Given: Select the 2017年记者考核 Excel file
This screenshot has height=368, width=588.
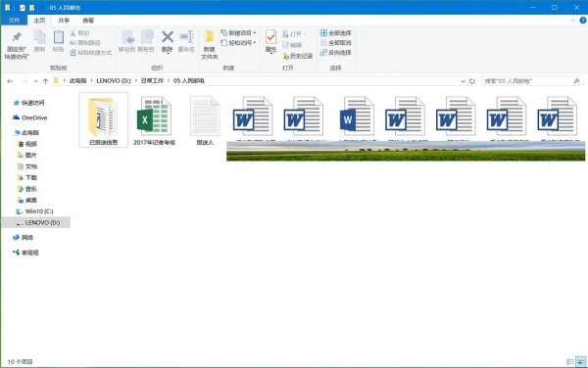Looking at the screenshot, I should click(154, 121).
